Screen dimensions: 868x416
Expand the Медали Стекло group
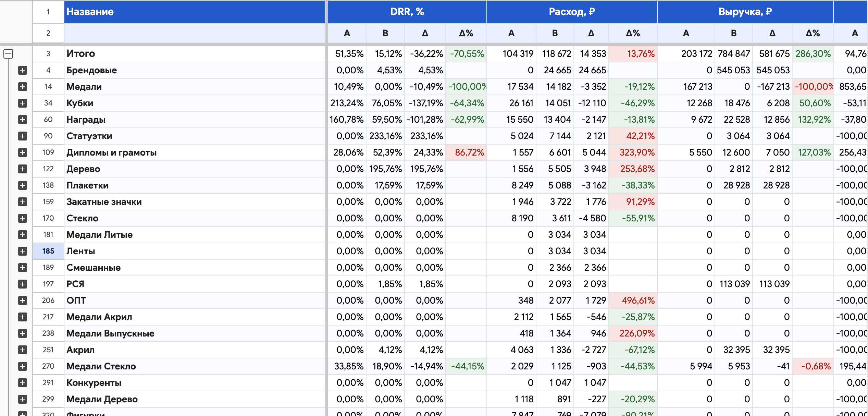tap(23, 366)
